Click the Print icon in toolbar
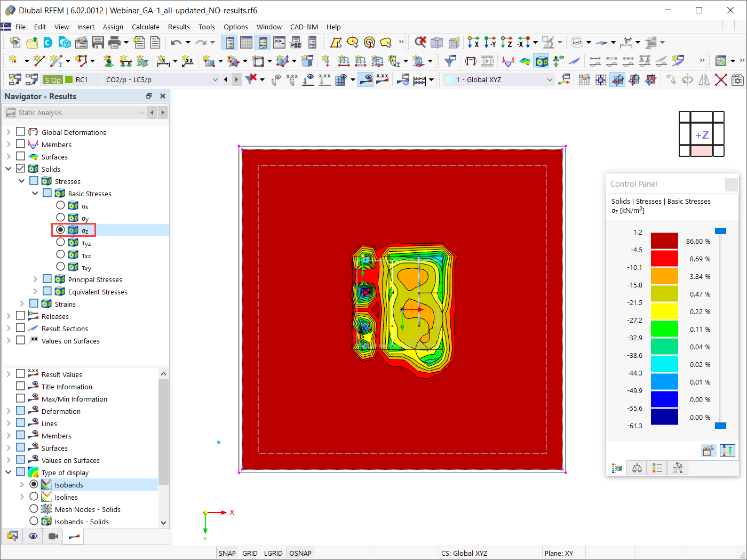The image size is (747, 560). pyautogui.click(x=114, y=42)
